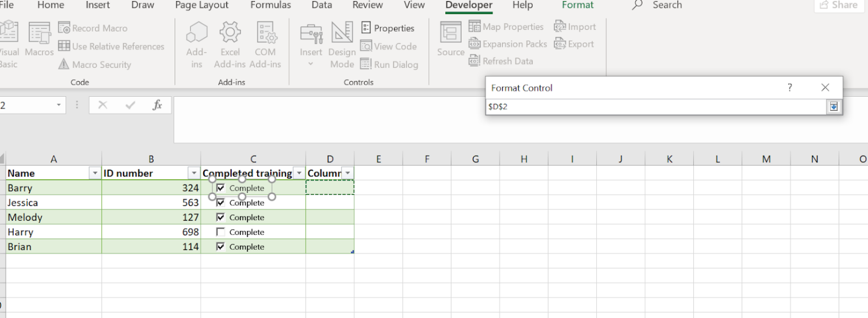
Task: Click the Record Macro icon
Action: pos(64,28)
